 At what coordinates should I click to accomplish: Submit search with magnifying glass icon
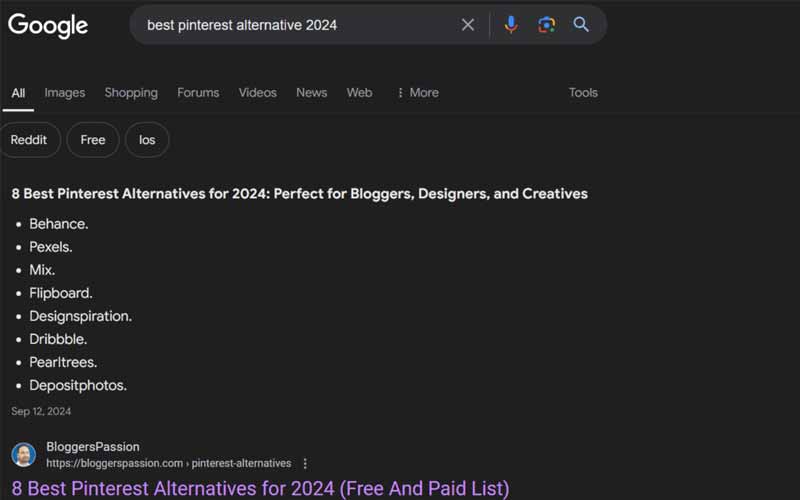pos(581,24)
